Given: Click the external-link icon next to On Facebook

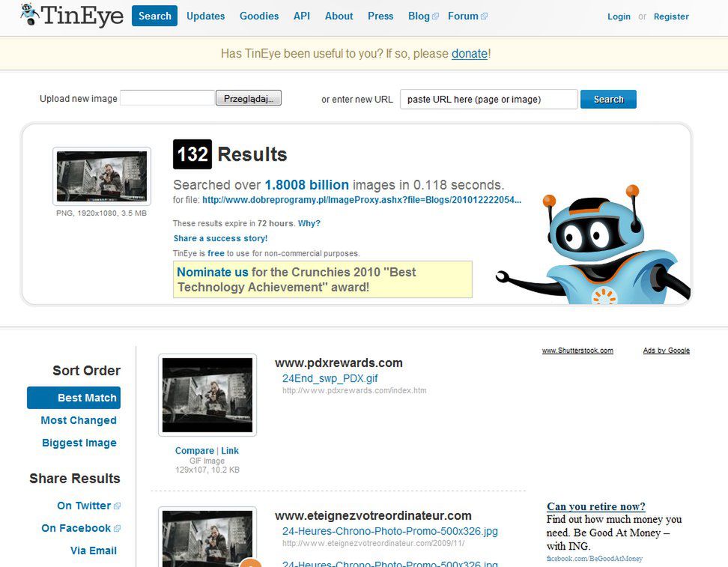Looking at the screenshot, I should tap(117, 529).
